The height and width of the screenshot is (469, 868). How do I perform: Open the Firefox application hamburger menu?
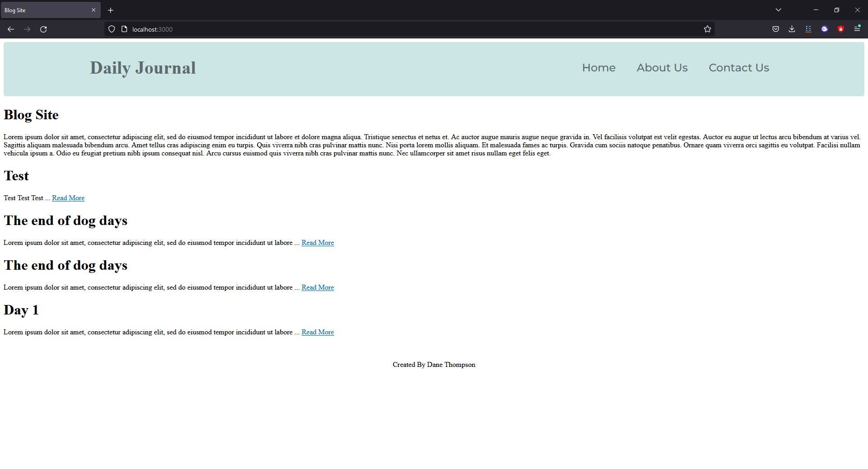857,29
